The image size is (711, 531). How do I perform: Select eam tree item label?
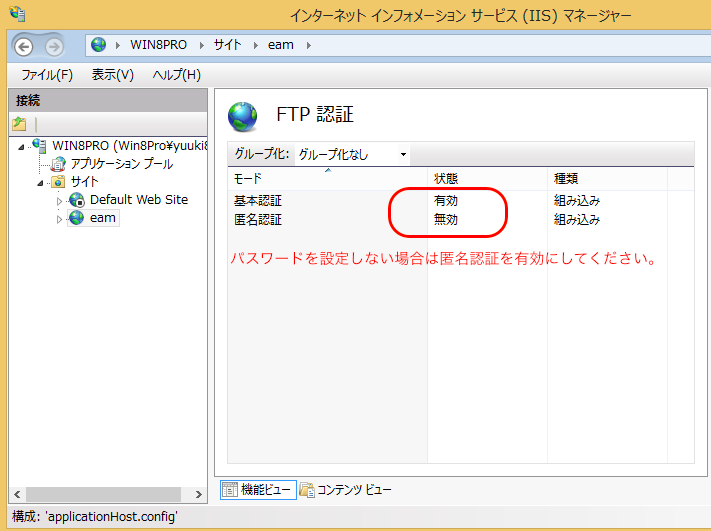coord(102,218)
